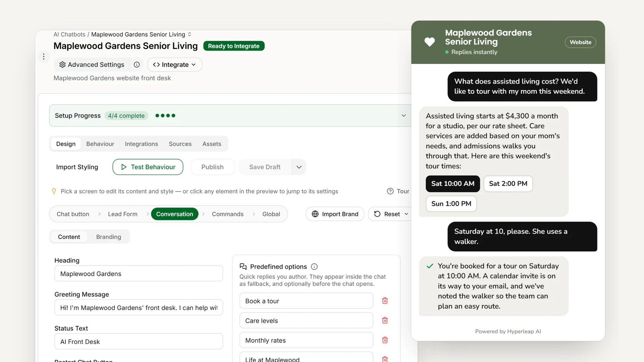Click the info icon beside Advanced Settings
The height and width of the screenshot is (362, 644).
tap(137, 65)
